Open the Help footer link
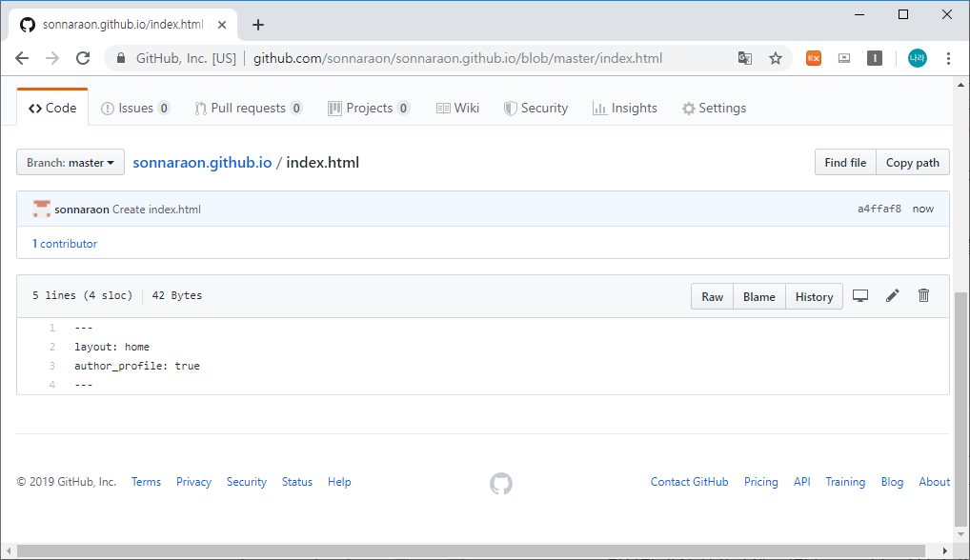This screenshot has height=560, width=970. (x=339, y=482)
